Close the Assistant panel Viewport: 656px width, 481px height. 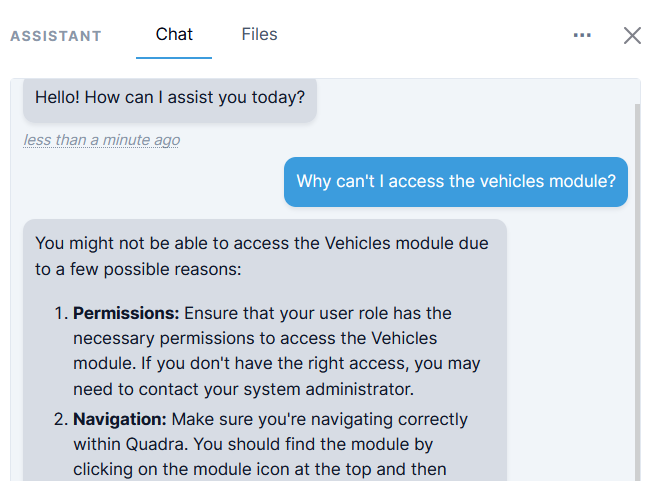pyautogui.click(x=632, y=36)
